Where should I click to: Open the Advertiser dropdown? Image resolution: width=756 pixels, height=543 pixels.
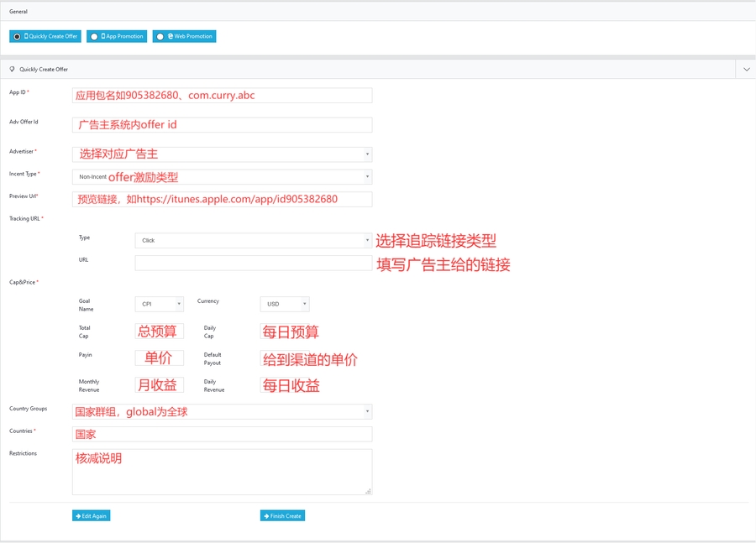pyautogui.click(x=222, y=154)
